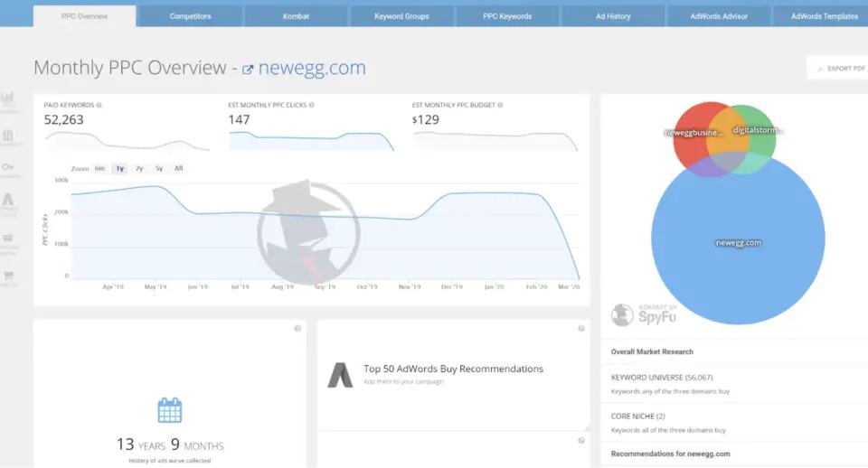This screenshot has height=468, width=868.
Task: View the Ad History tab
Action: (x=613, y=16)
